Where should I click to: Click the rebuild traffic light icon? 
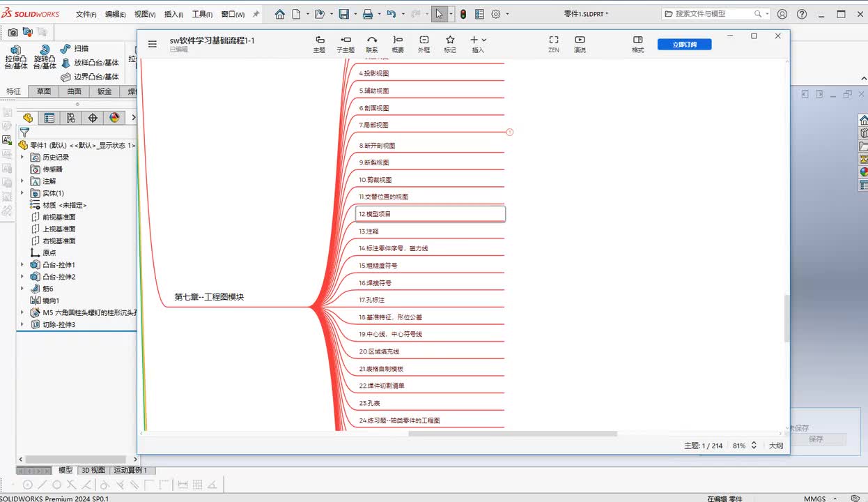click(x=463, y=14)
